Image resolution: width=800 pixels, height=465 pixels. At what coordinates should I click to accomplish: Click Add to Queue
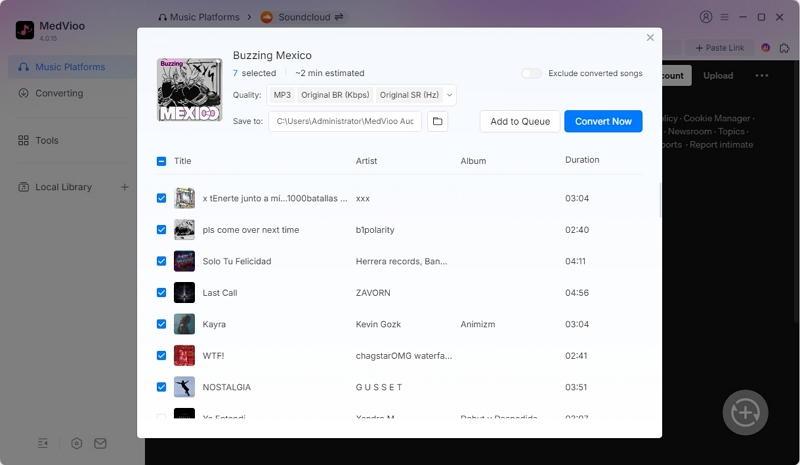coord(520,121)
